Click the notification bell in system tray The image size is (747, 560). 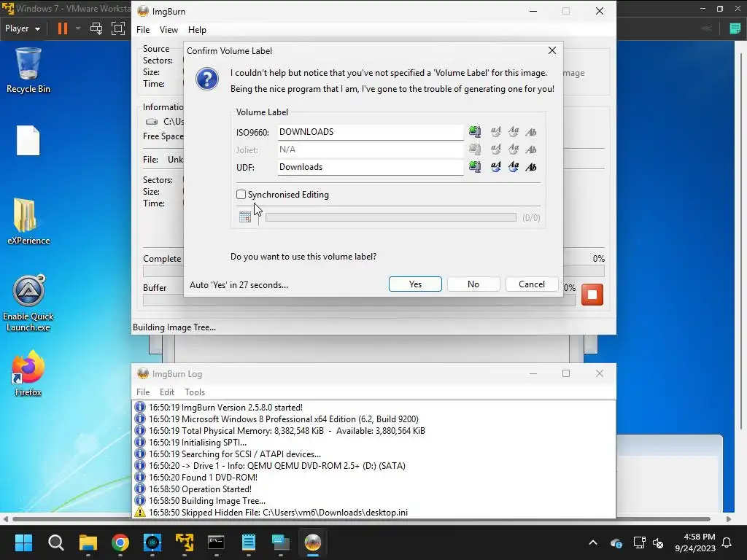click(727, 542)
